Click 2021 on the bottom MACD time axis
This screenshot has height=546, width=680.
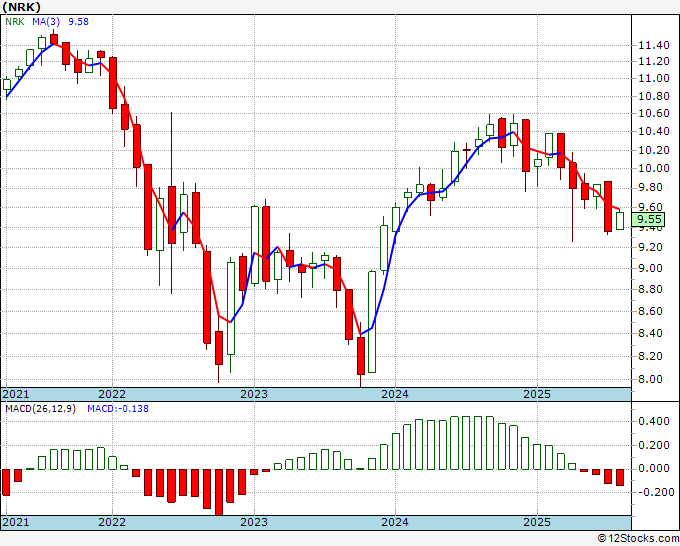click(x=16, y=522)
